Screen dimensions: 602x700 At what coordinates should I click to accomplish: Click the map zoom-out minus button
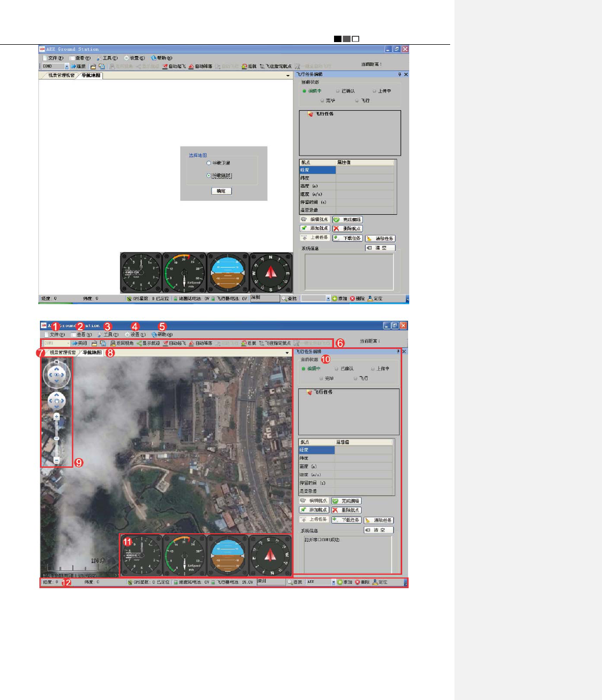(56, 460)
